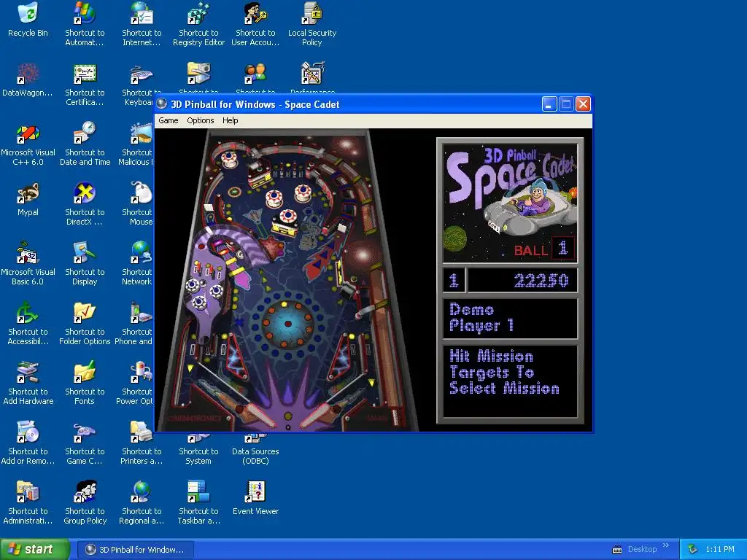Screen dimensions: 747x560
Task: Select the Microsoft Visual Basic 6.0 icon
Action: (28, 264)
